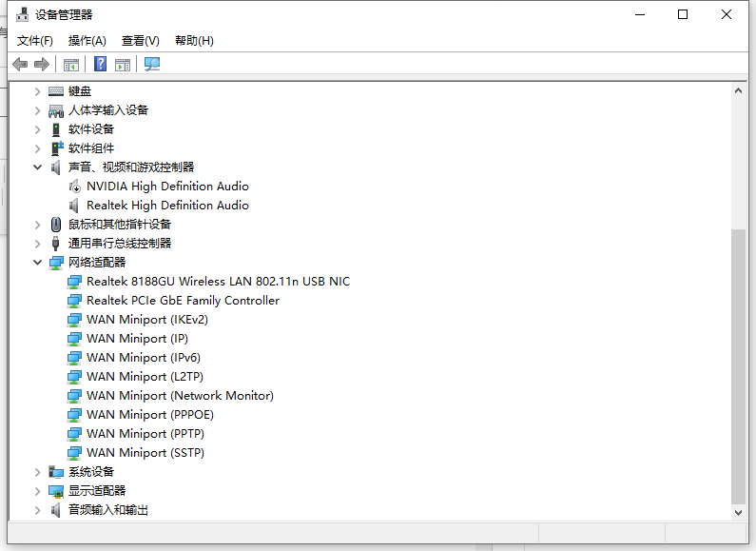Click the Back arrow in the toolbar
This screenshot has height=551, width=756.
[x=20, y=64]
